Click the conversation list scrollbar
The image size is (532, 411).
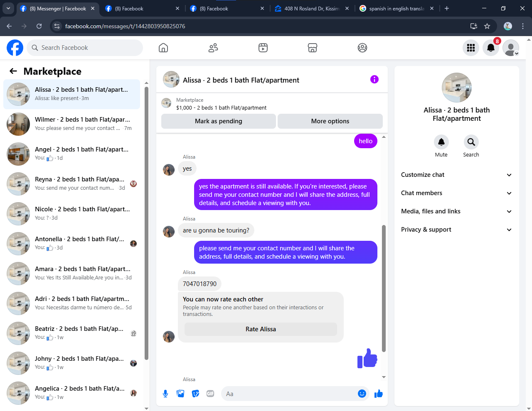point(146,223)
